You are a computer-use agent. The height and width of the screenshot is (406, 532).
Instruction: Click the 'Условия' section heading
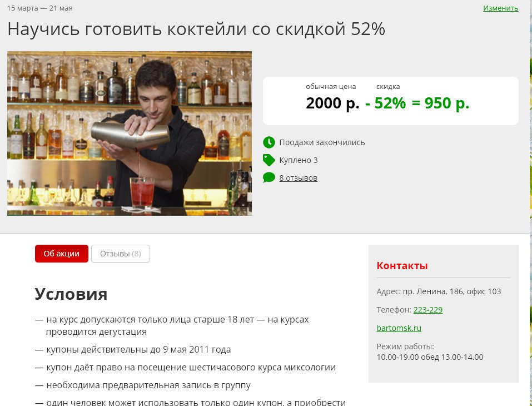tap(71, 294)
